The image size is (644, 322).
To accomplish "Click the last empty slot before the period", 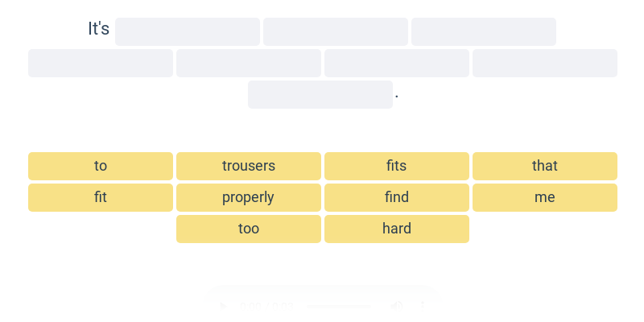I will click(x=320, y=94).
